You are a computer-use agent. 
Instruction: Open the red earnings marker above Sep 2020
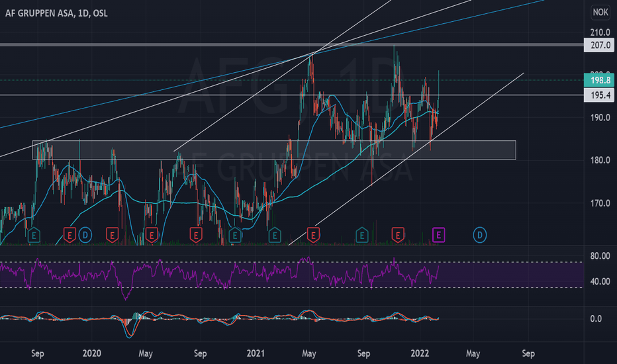coord(195,236)
